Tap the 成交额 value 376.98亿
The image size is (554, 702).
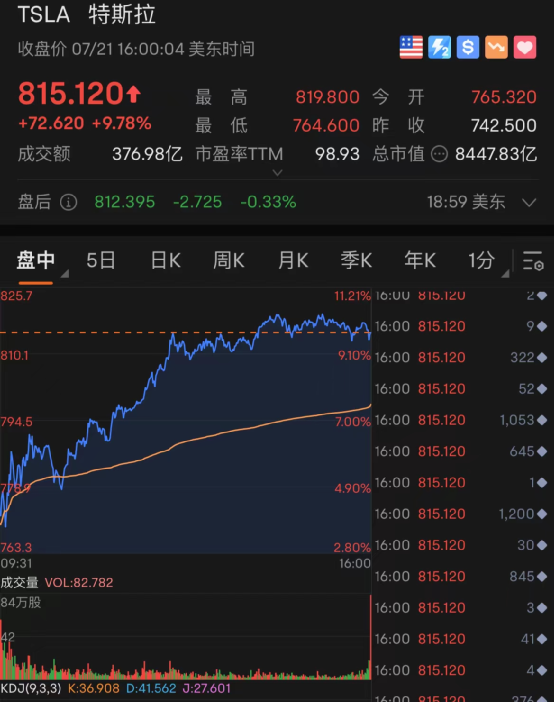pos(147,154)
